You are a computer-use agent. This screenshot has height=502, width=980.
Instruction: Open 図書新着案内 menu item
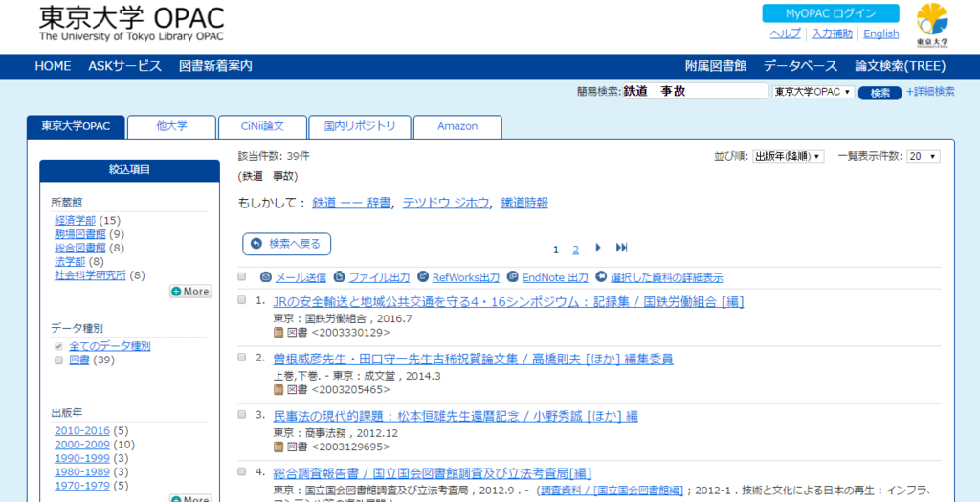[215, 66]
